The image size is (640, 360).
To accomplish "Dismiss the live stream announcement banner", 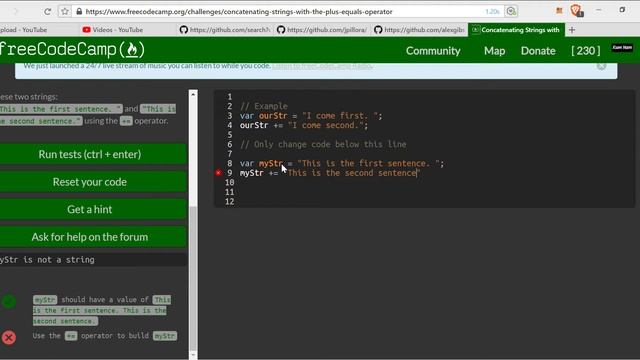I will coord(601,65).
